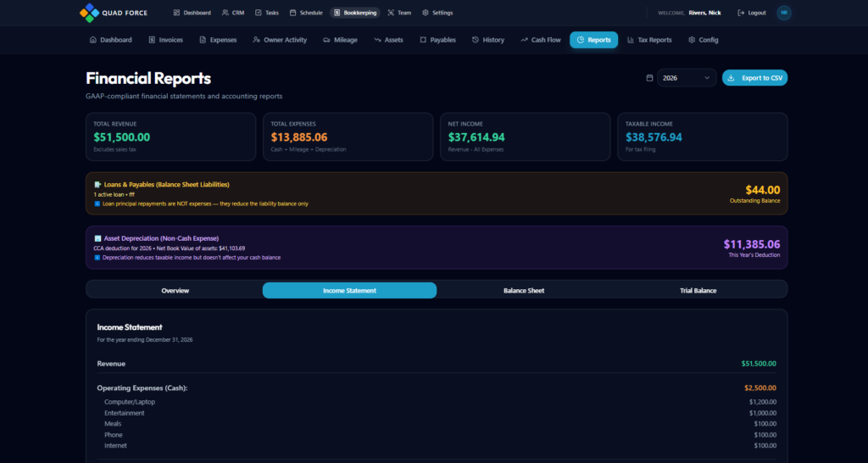Open the Tasks page from top bar

click(x=267, y=13)
